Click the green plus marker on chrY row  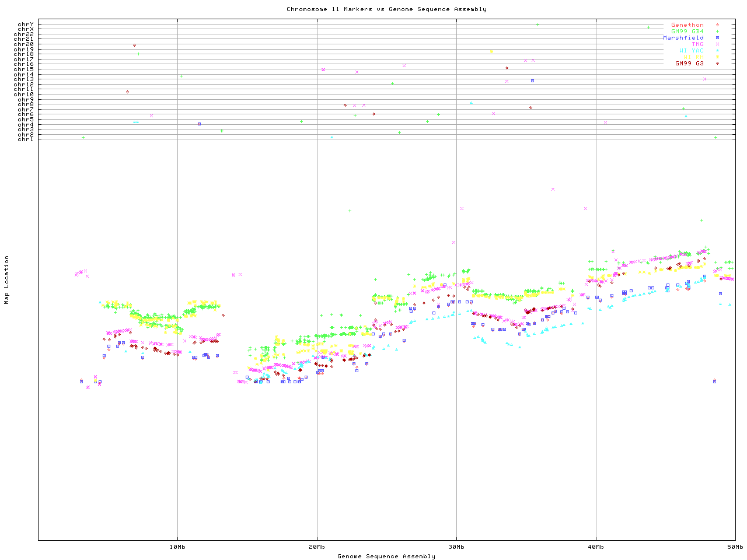537,24
